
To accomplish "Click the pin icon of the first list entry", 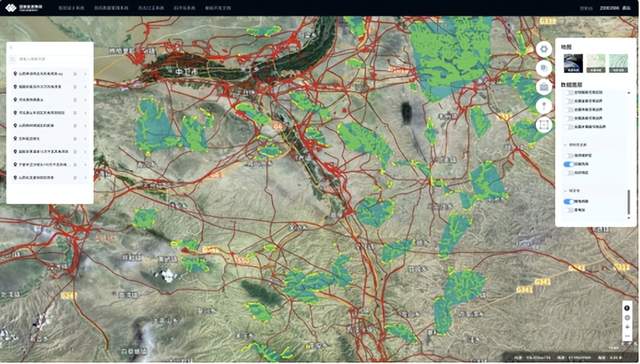I will [x=15, y=74].
